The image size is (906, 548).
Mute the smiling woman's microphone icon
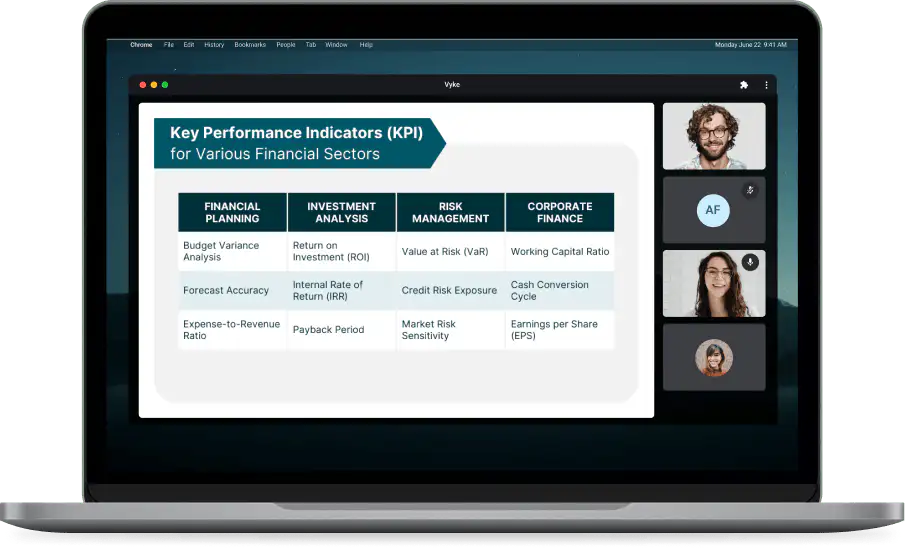pyautogui.click(x=750, y=262)
